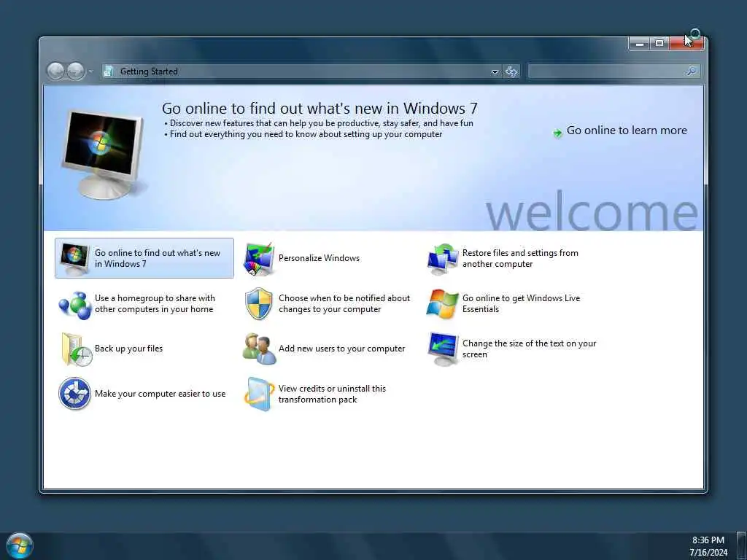Open Make your computer easier to use

tap(160, 394)
